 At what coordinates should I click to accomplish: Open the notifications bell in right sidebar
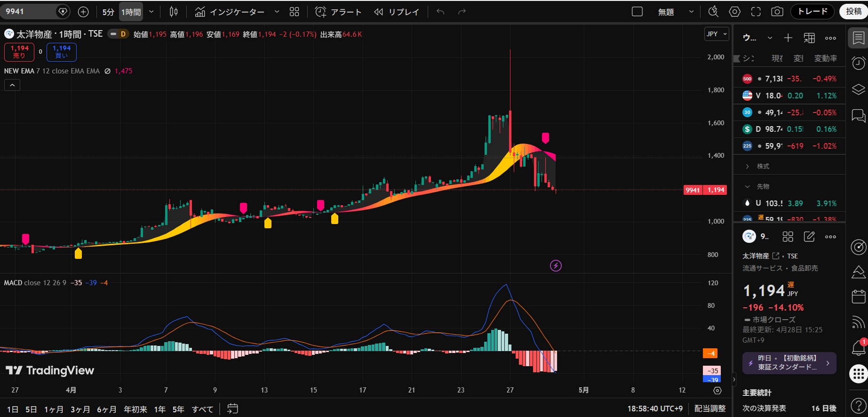858,348
